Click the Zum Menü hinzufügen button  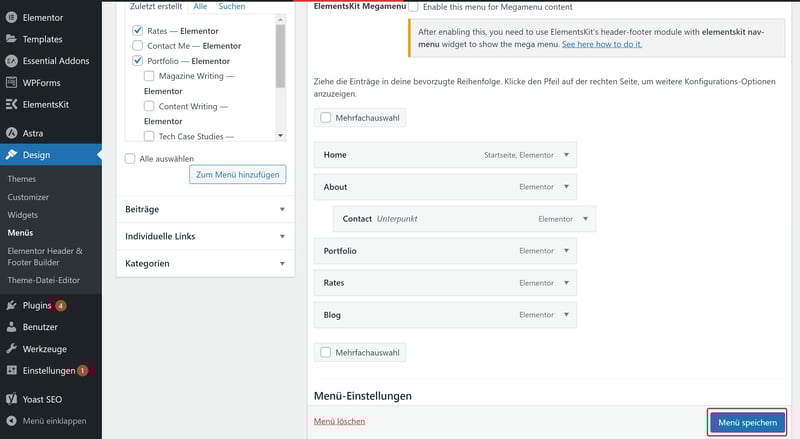(x=237, y=174)
